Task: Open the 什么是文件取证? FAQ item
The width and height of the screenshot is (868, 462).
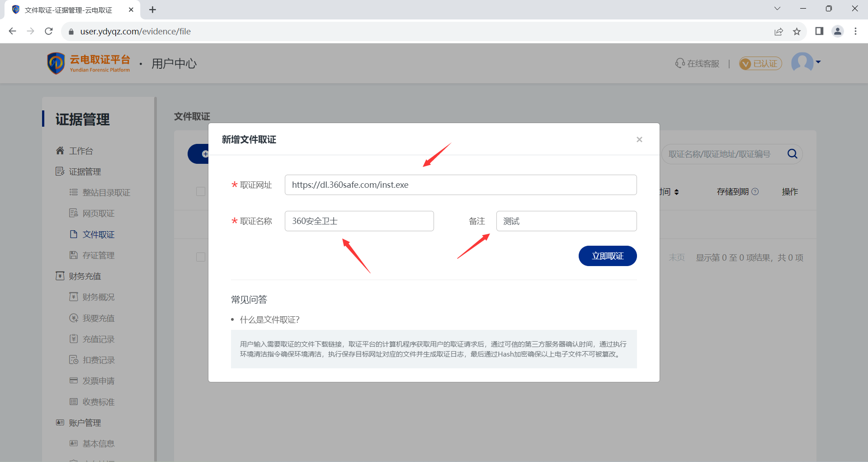Action: point(269,320)
